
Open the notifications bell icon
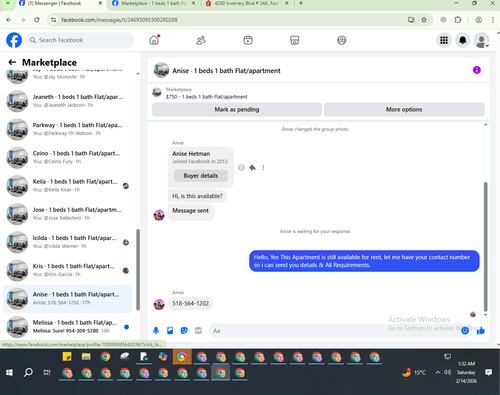[x=463, y=40]
